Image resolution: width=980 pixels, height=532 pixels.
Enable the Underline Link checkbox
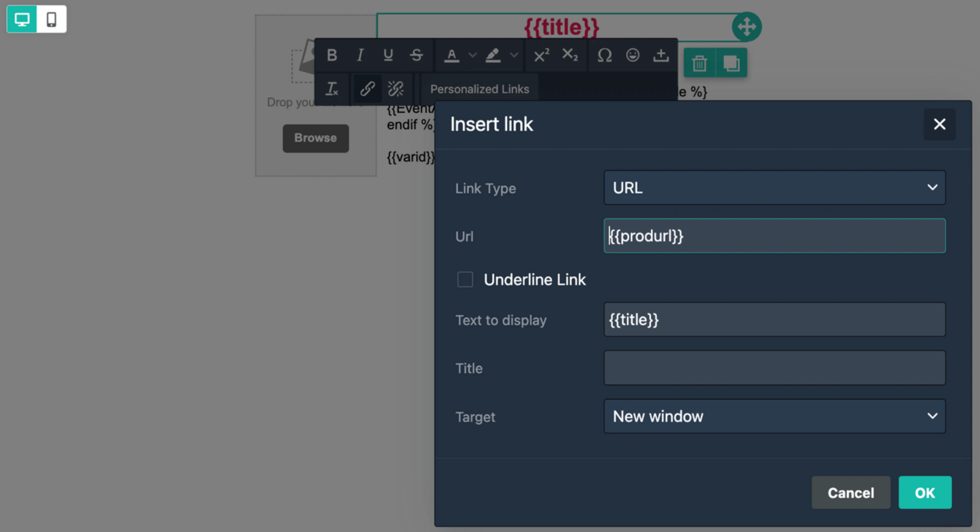(x=465, y=279)
